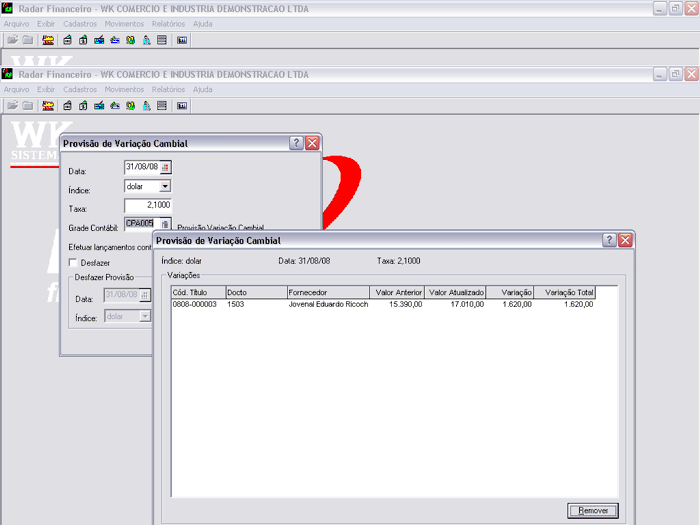Screen dimensions: 700x525
Task: Select the row with title 0808-000003
Action: coord(194,304)
